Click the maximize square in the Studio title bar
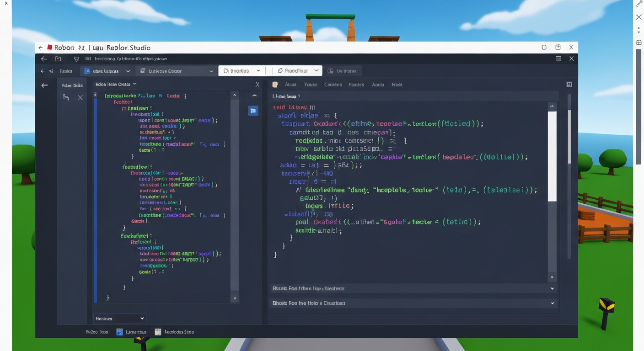This screenshot has height=351, width=644. (544, 47)
